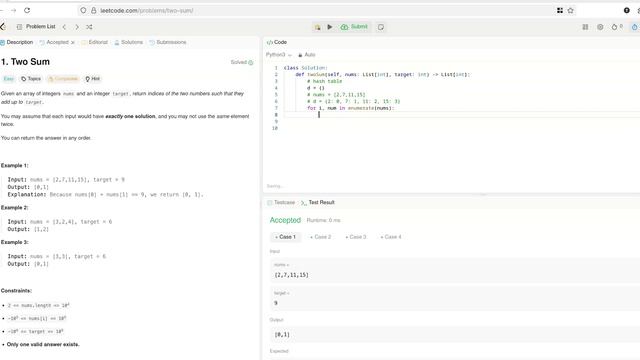
Task: Go forward in browser history
Action: pos(13,10)
